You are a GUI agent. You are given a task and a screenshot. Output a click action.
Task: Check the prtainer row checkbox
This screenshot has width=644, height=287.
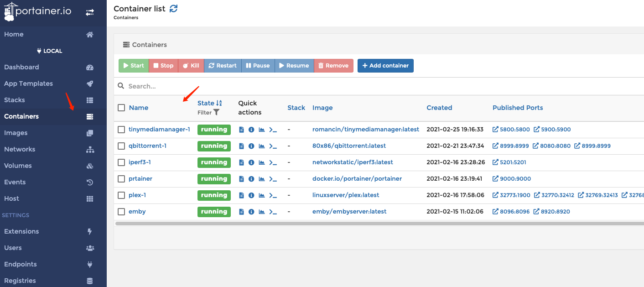click(x=121, y=179)
